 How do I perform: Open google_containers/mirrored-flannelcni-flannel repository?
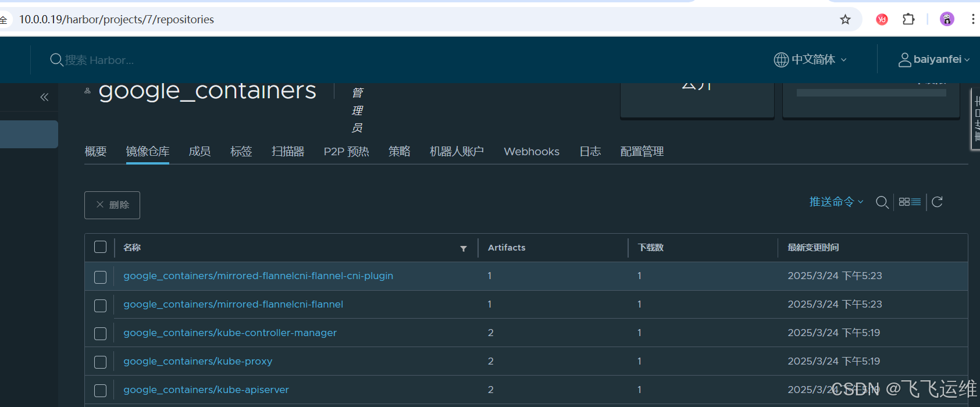pyautogui.click(x=233, y=304)
